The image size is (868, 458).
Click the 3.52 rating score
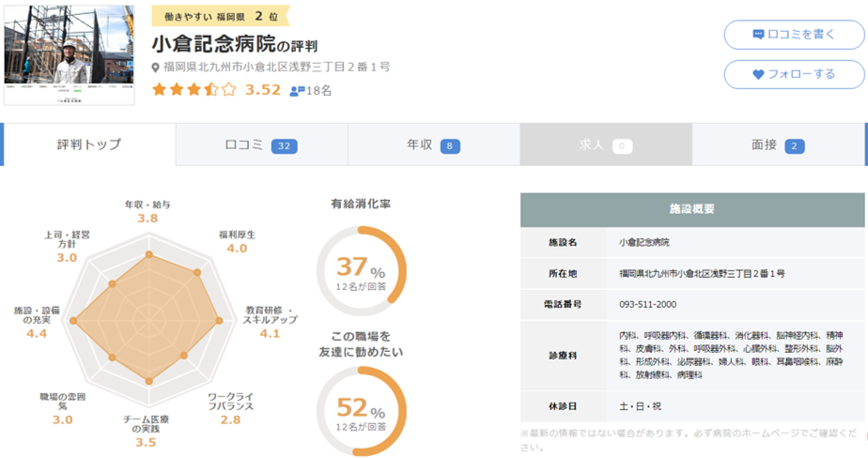click(x=263, y=89)
